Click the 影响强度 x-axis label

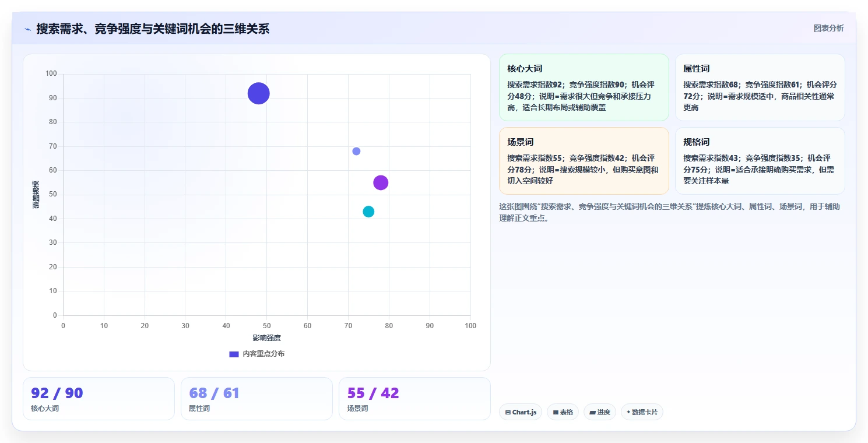pos(266,338)
